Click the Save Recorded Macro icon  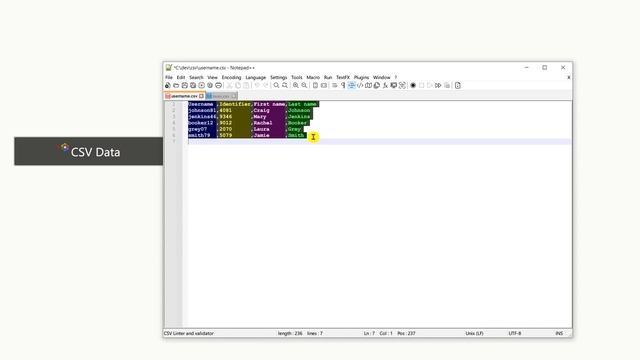(x=447, y=85)
